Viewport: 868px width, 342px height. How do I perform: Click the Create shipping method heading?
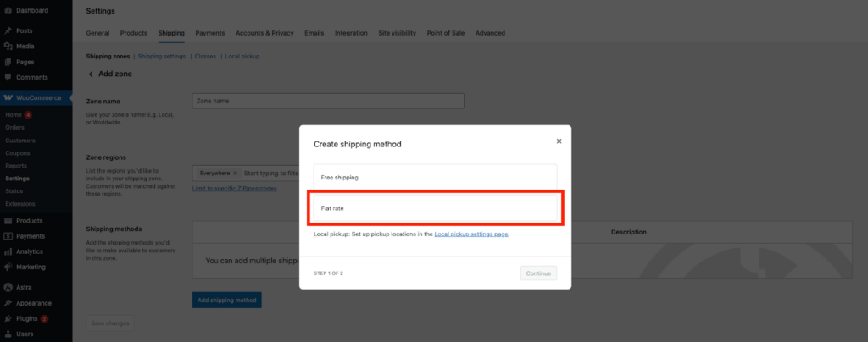[x=358, y=144]
